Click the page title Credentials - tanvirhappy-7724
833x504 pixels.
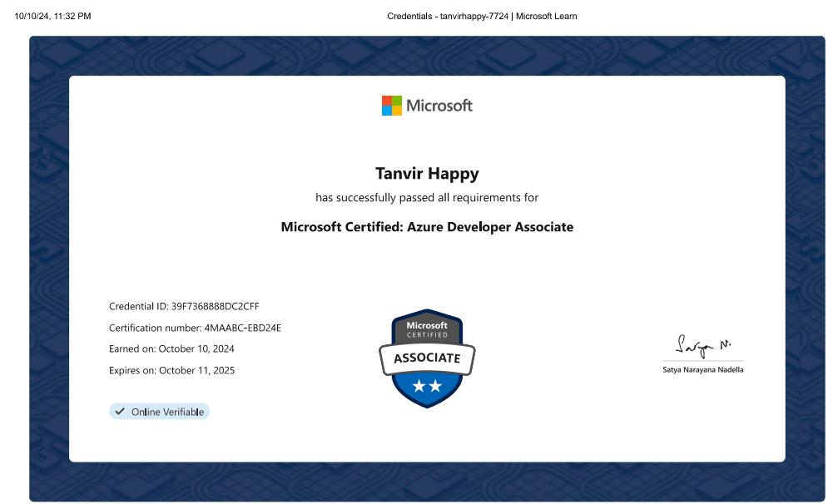(x=482, y=16)
